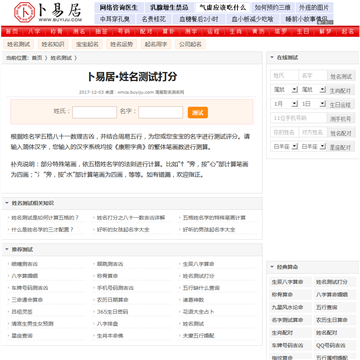The width and height of the screenshot is (360, 360).
Task: Open 八字 in the red navigation bar
Action: point(34,32)
